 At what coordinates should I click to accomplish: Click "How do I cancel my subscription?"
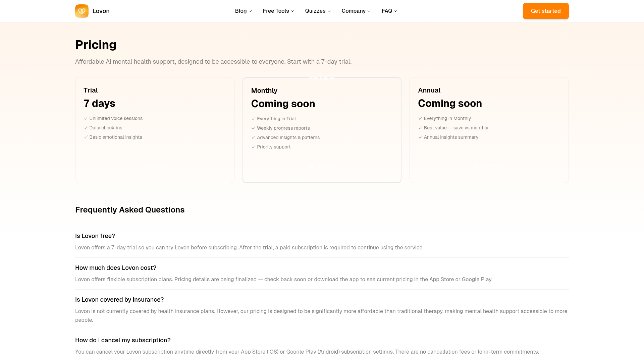click(123, 340)
